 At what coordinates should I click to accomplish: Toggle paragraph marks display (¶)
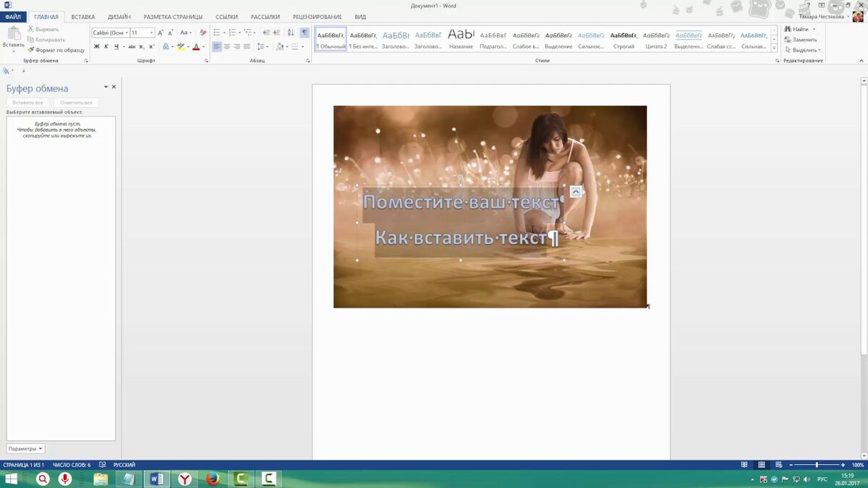305,33
